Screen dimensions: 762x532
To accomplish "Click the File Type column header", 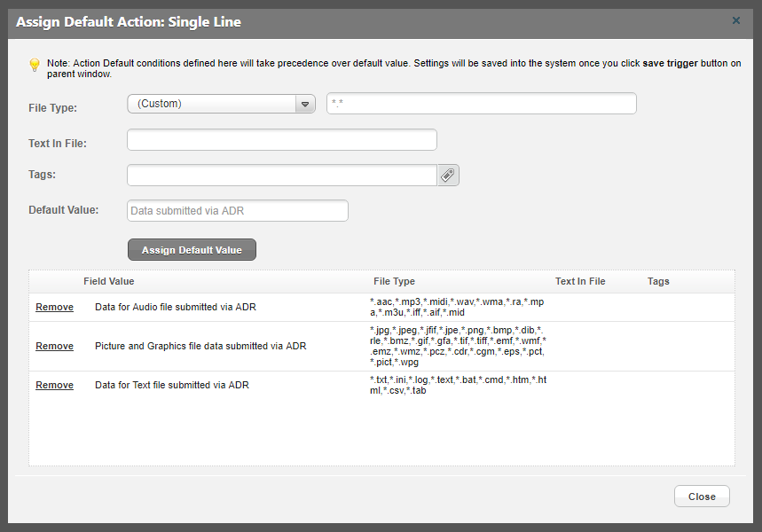I will 394,281.
